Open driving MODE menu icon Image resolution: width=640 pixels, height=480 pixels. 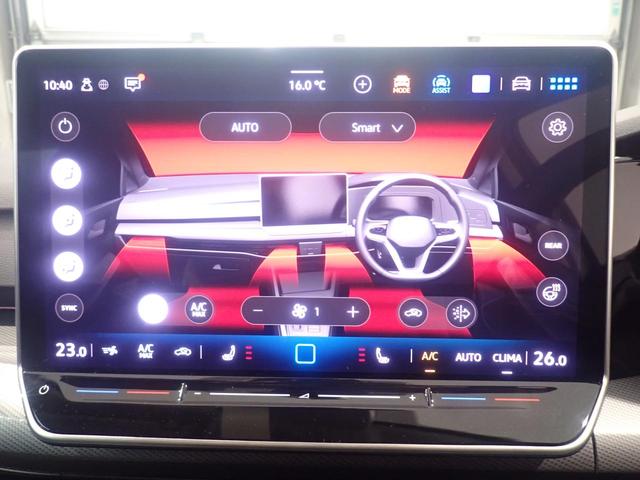[x=402, y=84]
